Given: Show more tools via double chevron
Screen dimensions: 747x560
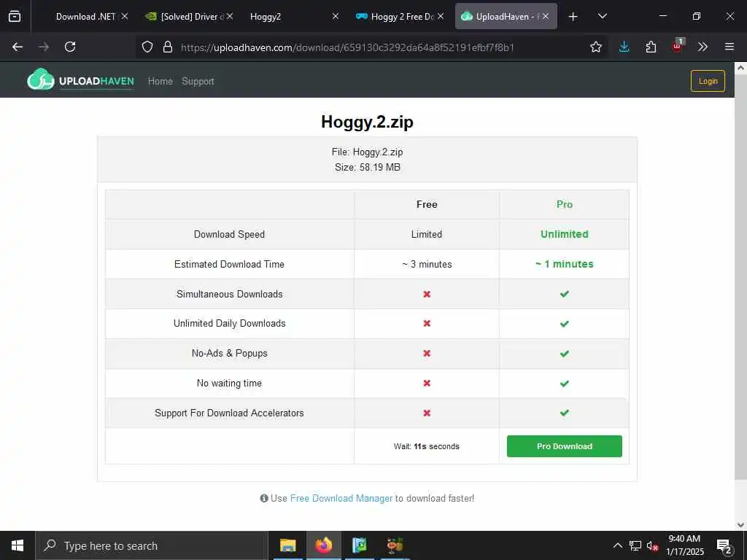Looking at the screenshot, I should tap(703, 47).
